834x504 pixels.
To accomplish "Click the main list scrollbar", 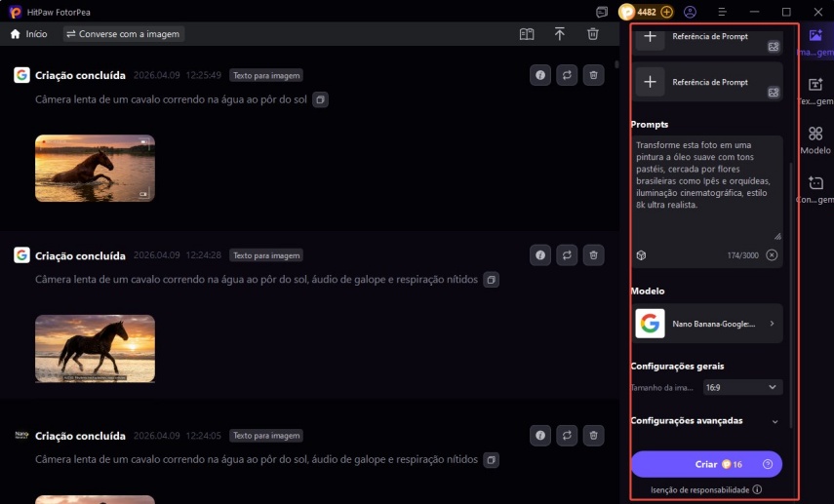I will click(616, 65).
